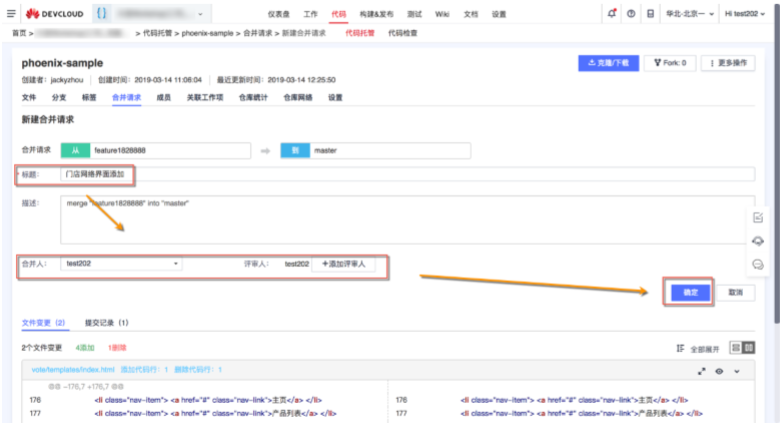Image resolution: width=782 pixels, height=429 pixels.
Task: Open the 成员 repository tab
Action: click(x=164, y=97)
